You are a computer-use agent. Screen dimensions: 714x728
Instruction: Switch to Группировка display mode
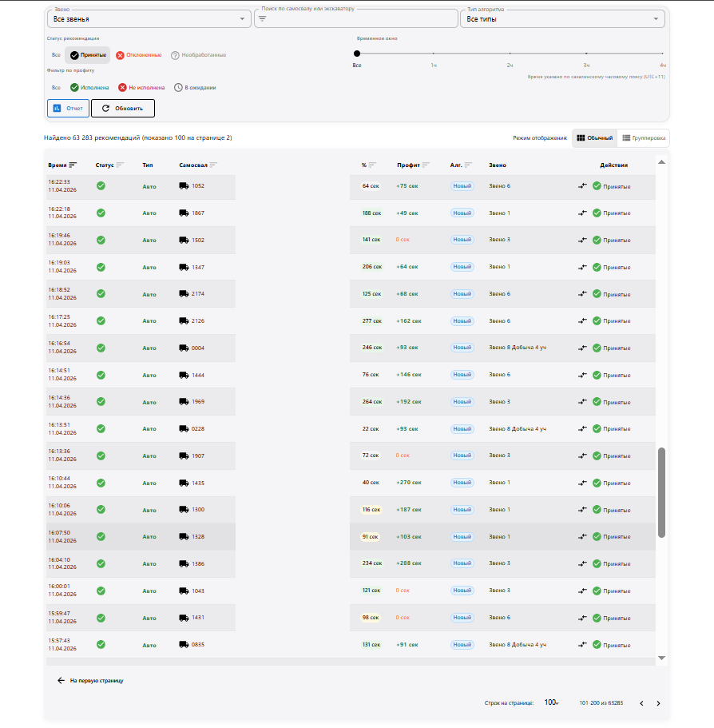[x=644, y=138]
